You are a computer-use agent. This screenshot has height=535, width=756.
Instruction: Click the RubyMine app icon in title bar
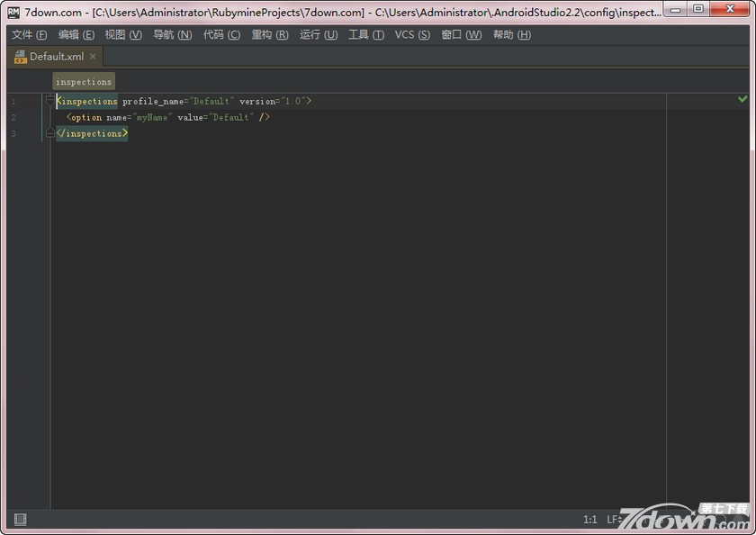pyautogui.click(x=13, y=13)
